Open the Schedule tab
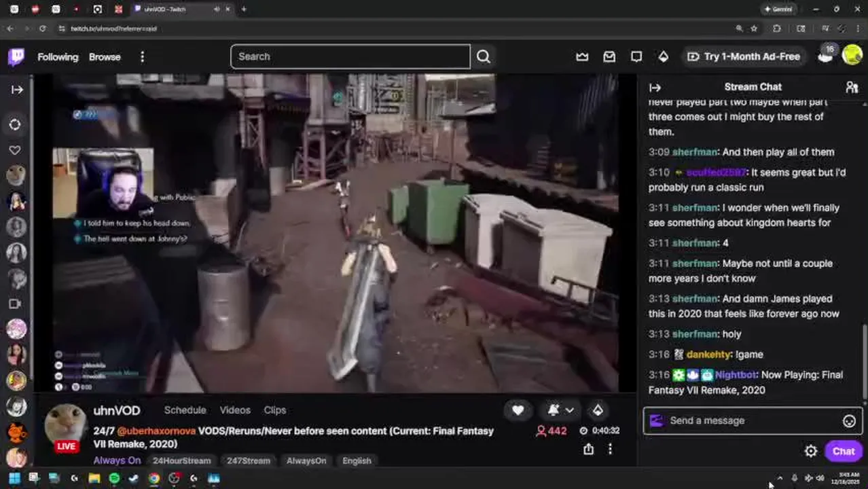868x489 pixels. point(185,410)
